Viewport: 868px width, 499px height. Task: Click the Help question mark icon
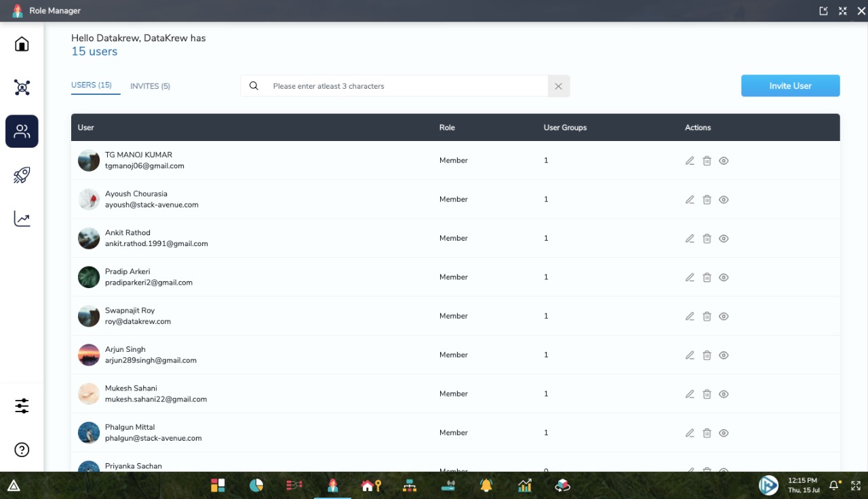tap(22, 450)
